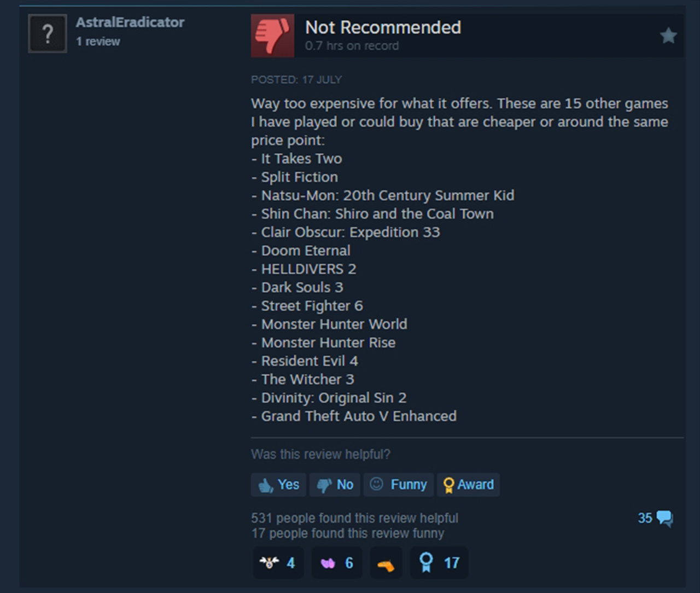Viewport: 700px width, 593px height.
Task: Give this review an Award
Action: (468, 485)
